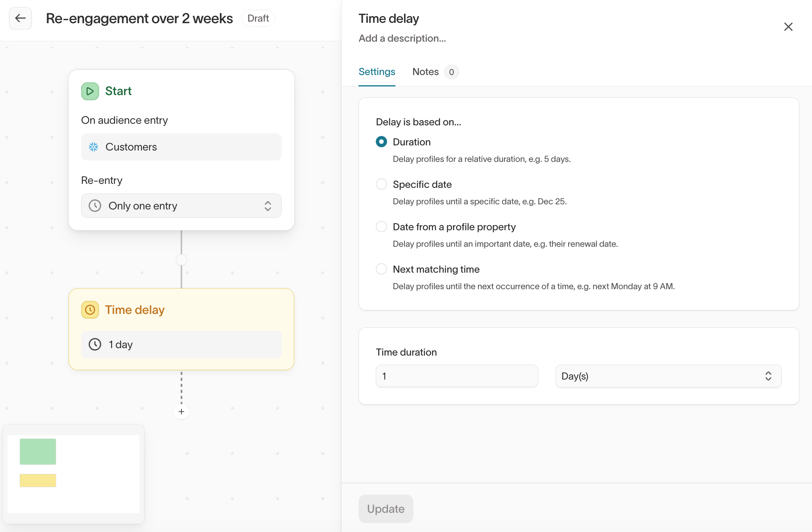Click the orange Time delay clock icon
Screen dimensions: 812x532
pos(90,310)
